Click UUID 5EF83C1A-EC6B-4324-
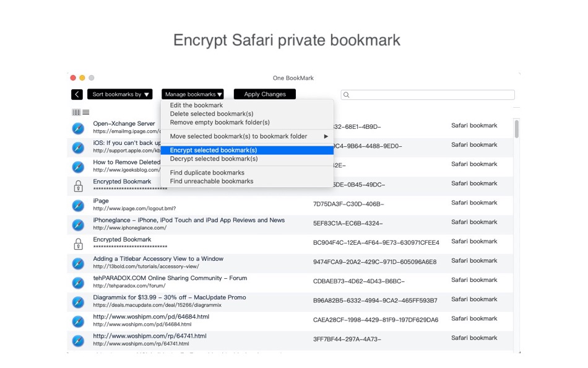Screen dimensions: 588x368 [x=348, y=224]
